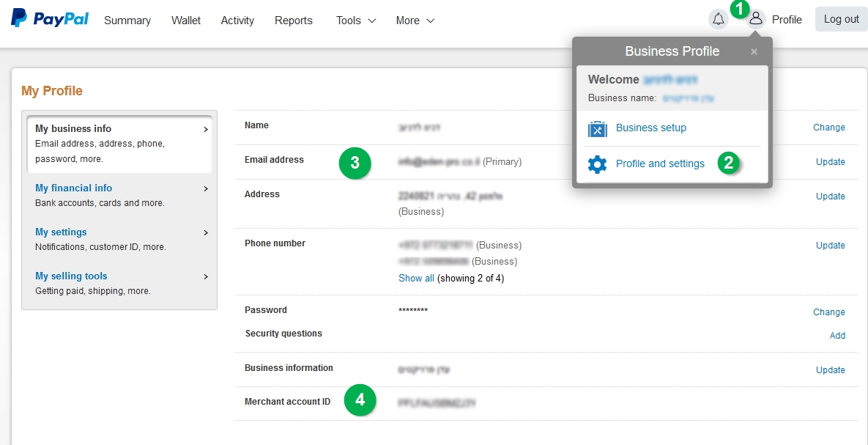Close the Business Profile popup
This screenshot has width=868, height=445.
pos(754,51)
